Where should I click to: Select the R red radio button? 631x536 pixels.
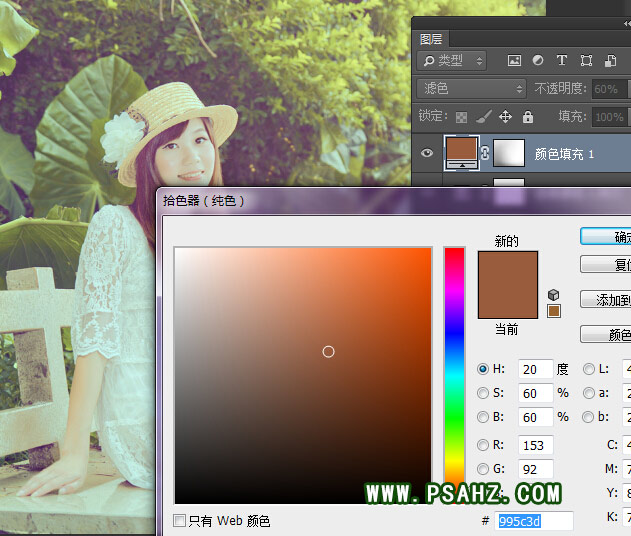click(x=484, y=445)
